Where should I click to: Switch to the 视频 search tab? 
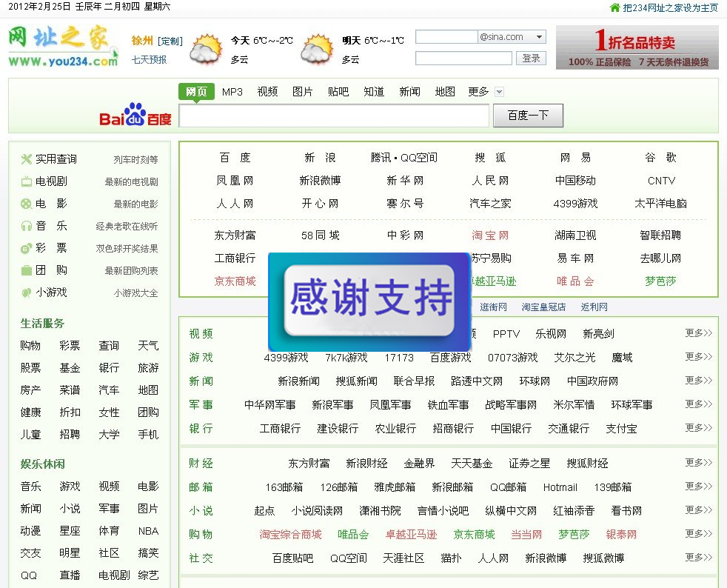pos(267,92)
